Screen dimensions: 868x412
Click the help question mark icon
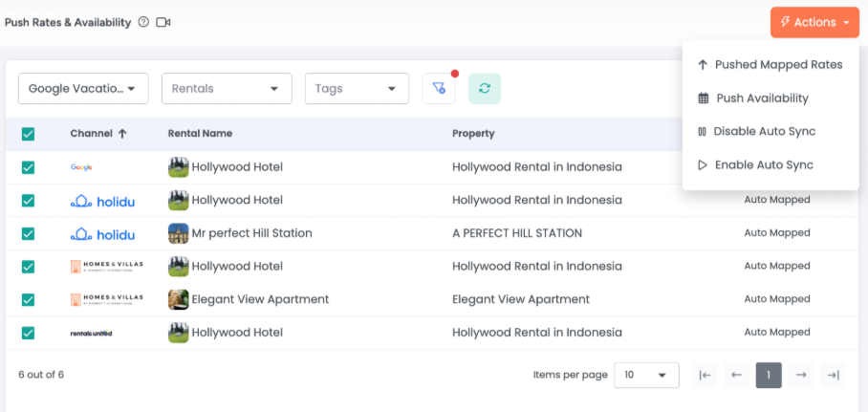(x=143, y=22)
